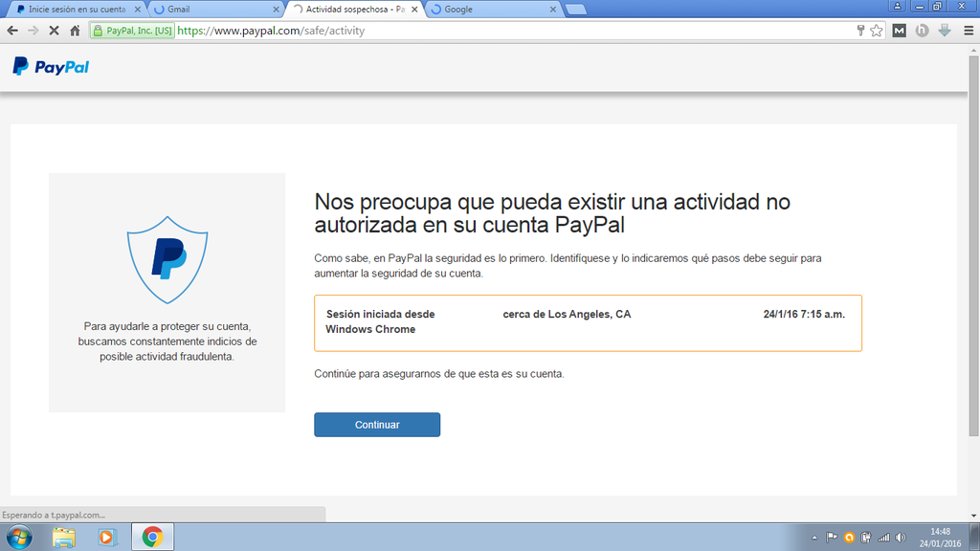Open the saved password key icon
Viewport: 980px width, 551px height.
860,31
